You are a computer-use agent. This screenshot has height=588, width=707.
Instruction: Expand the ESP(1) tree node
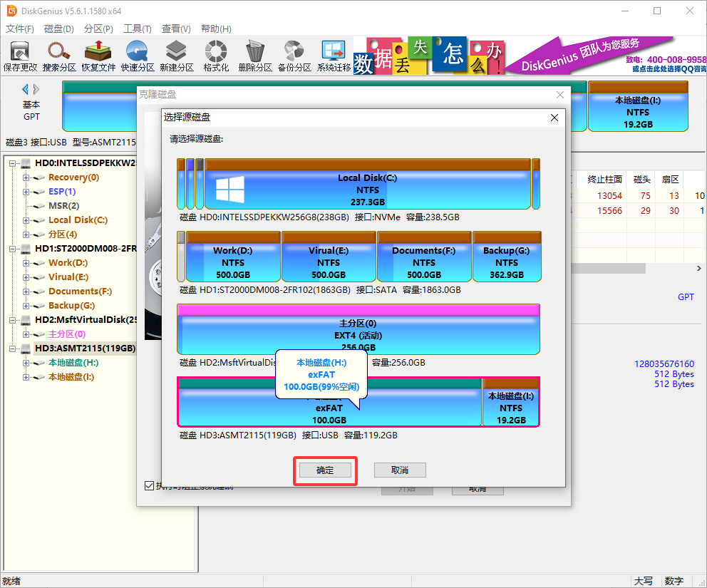tap(26, 192)
